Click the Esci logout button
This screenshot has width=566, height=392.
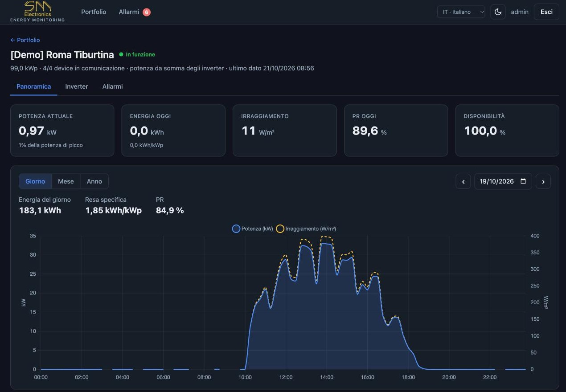pyautogui.click(x=546, y=12)
